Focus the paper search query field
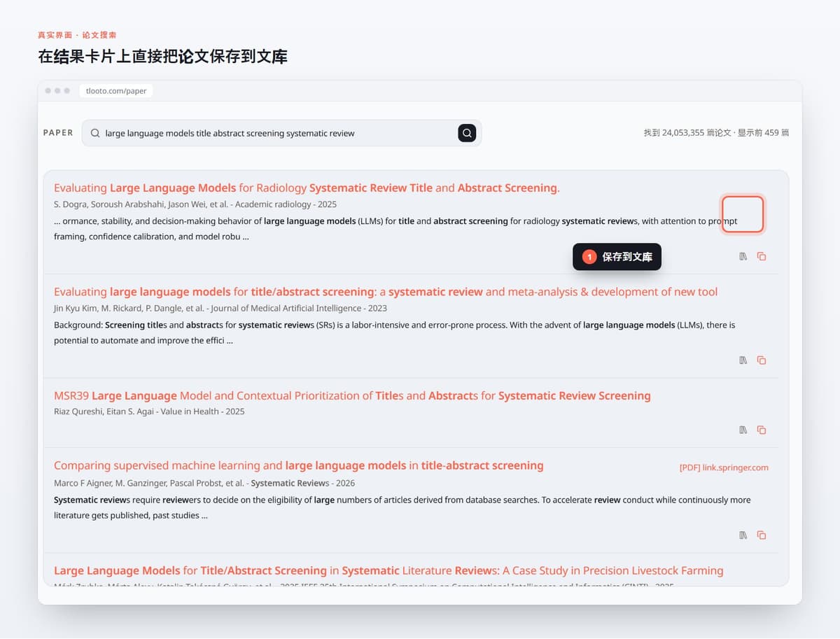This screenshot has width=840, height=639. point(281,133)
